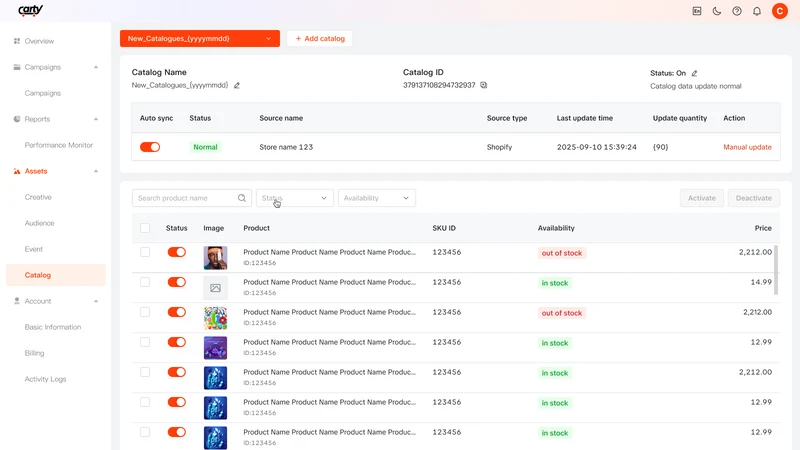Open the user avatar C menu

(780, 11)
